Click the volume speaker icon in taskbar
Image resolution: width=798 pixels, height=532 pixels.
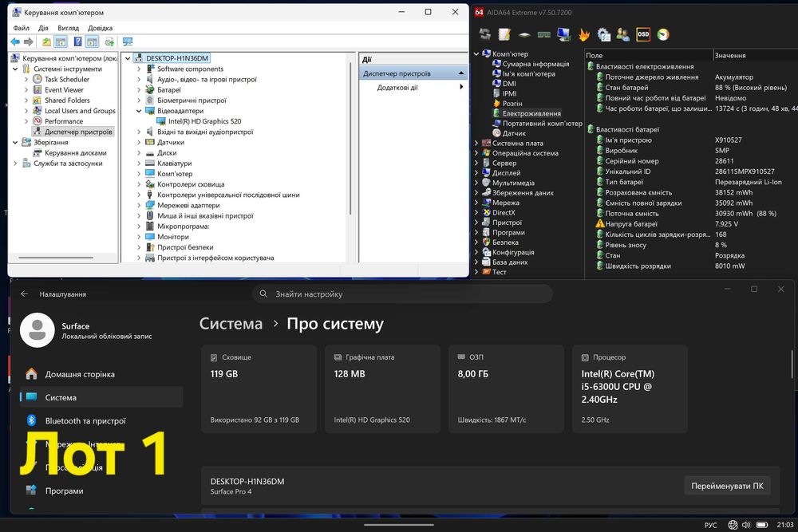(x=746, y=525)
